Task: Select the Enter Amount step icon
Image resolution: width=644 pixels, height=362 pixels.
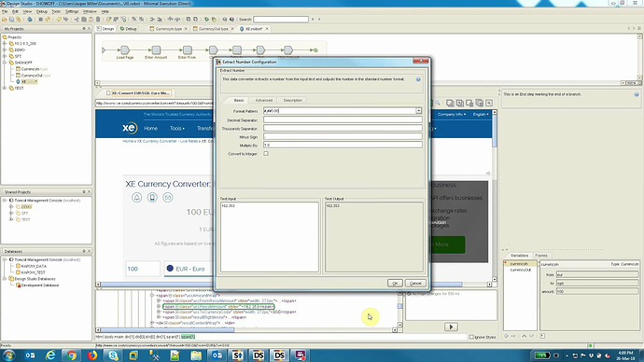Action: click(156, 50)
